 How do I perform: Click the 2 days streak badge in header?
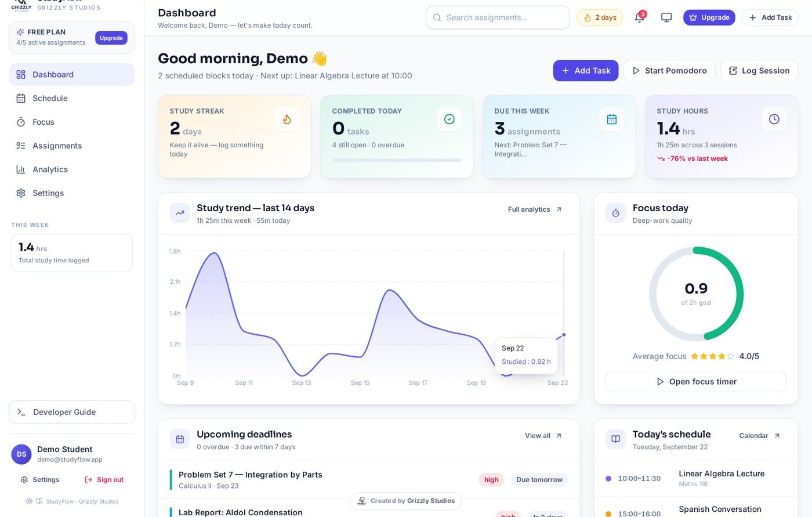click(x=599, y=17)
